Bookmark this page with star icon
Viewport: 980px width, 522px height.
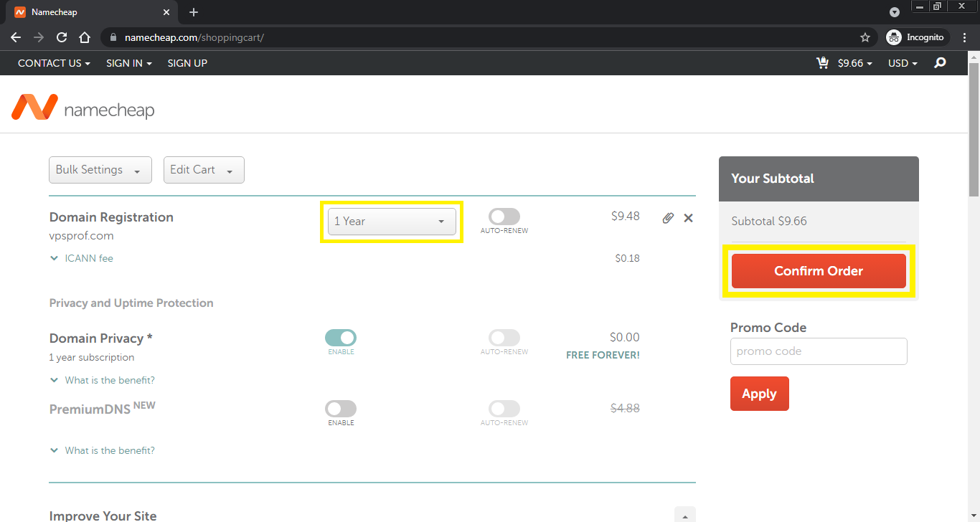point(865,37)
